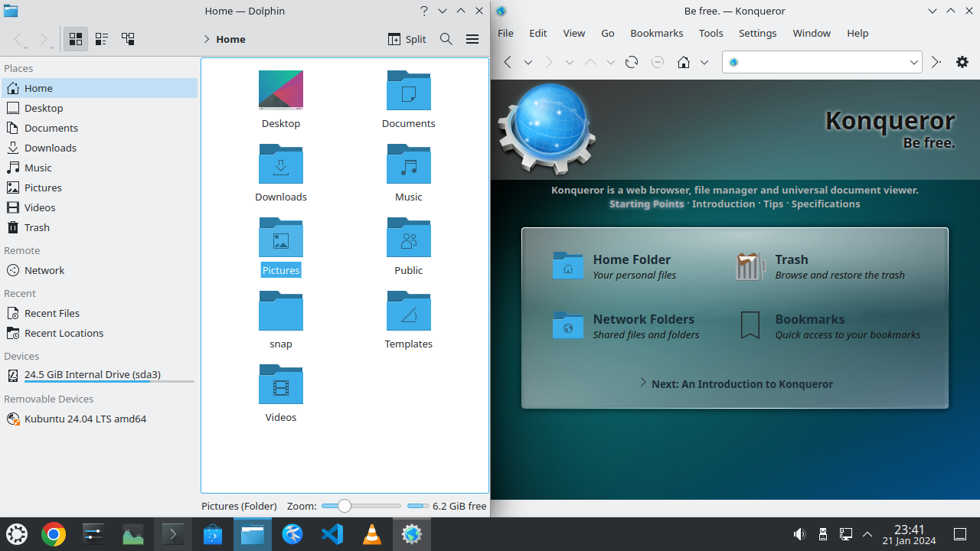Image resolution: width=980 pixels, height=551 pixels.
Task: Select the Templates folder icon
Action: 409,311
